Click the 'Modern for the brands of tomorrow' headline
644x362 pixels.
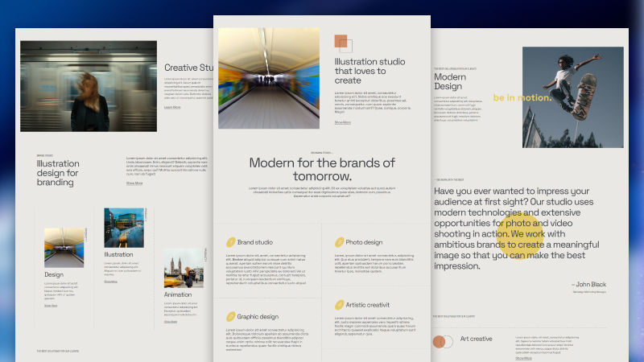[322, 169]
